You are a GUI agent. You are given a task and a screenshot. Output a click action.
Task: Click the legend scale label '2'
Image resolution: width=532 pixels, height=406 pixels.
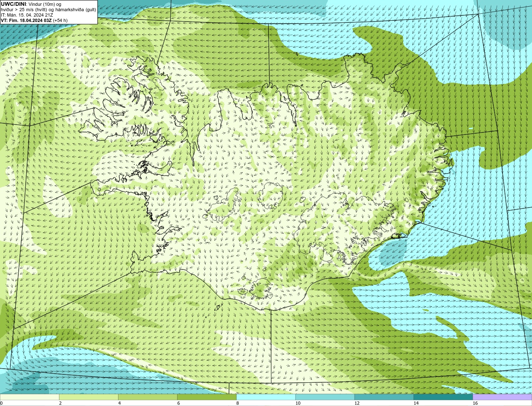point(60,403)
